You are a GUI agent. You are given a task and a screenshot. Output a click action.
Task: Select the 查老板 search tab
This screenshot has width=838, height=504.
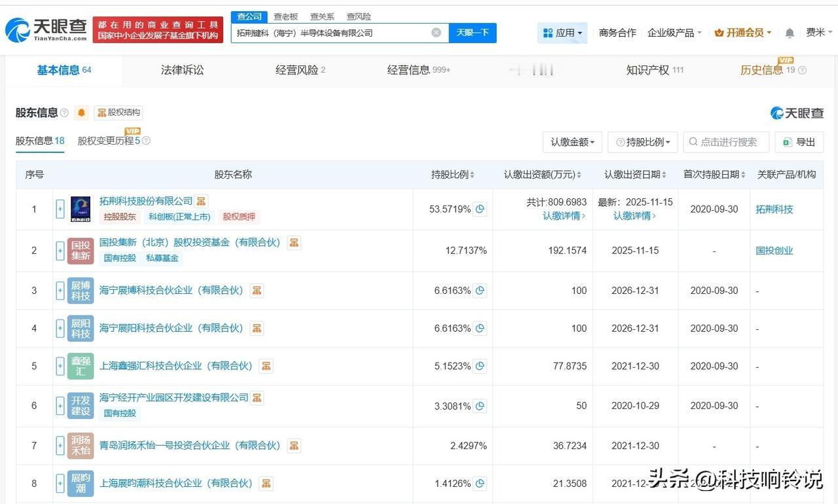pyautogui.click(x=285, y=16)
